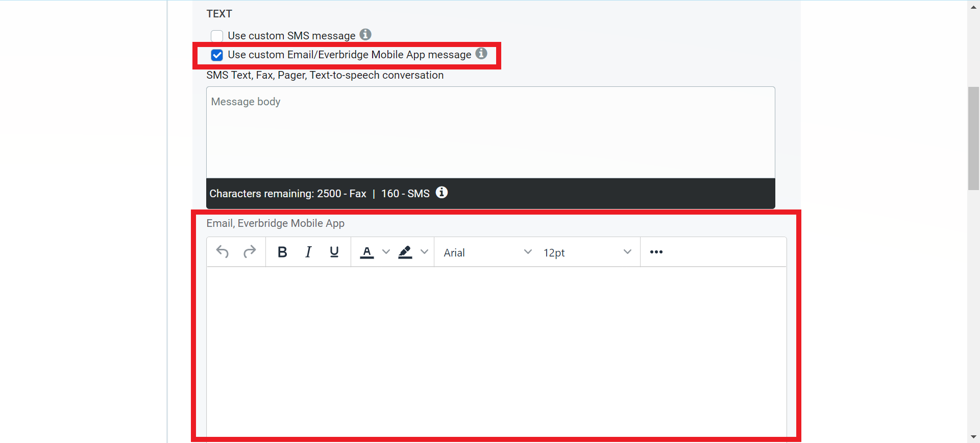Click the page vertical scrollbar thumb
Screen dimensions: 980x443
[x=973, y=138]
